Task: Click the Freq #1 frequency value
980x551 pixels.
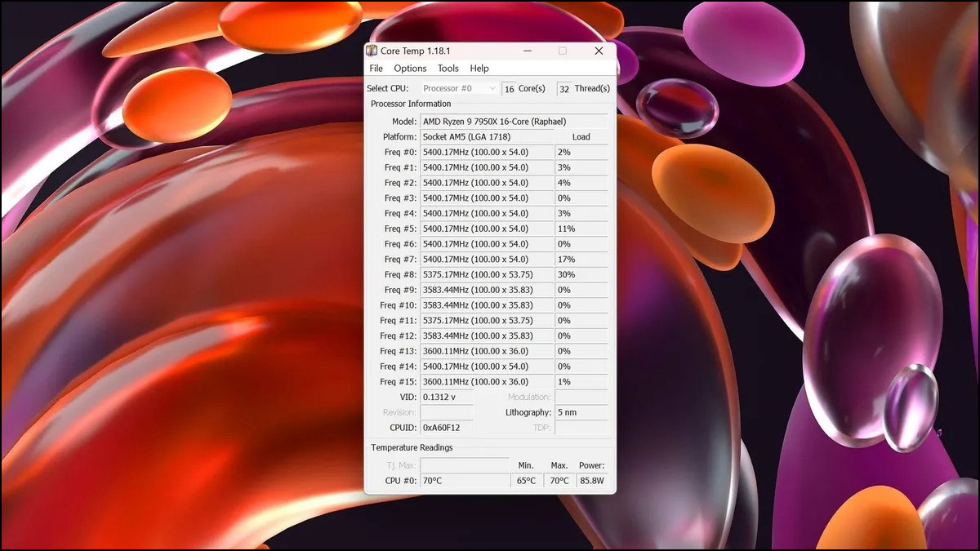Action: 487,167
